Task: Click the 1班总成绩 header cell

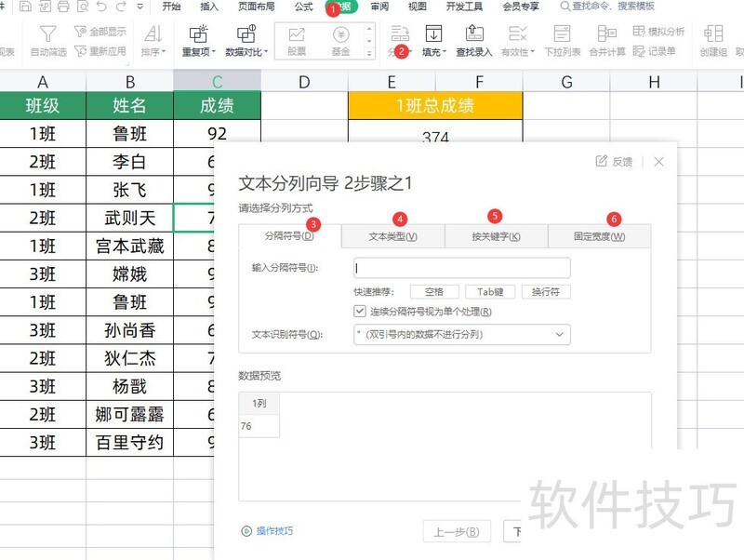Action: pyautogui.click(x=435, y=105)
